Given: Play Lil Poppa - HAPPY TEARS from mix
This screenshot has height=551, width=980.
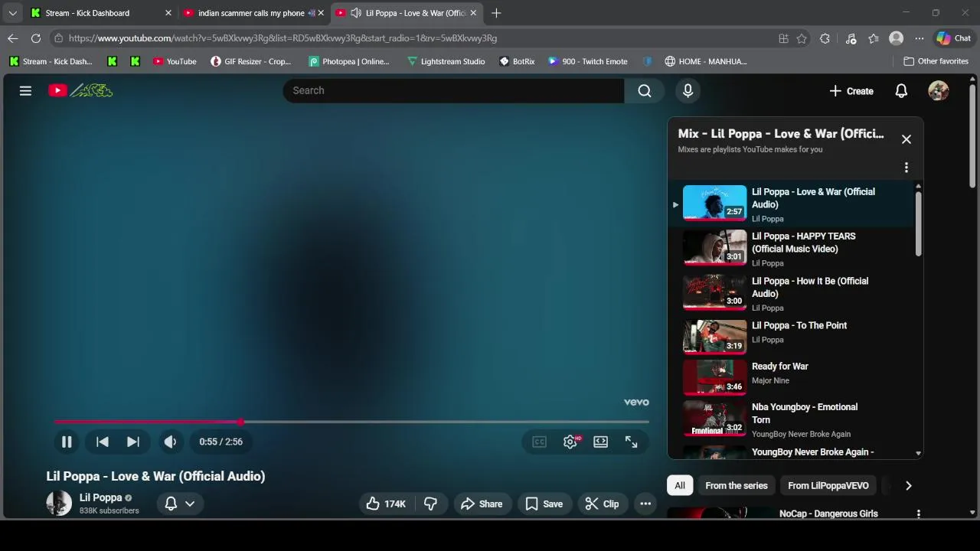Looking at the screenshot, I should pyautogui.click(x=792, y=249).
